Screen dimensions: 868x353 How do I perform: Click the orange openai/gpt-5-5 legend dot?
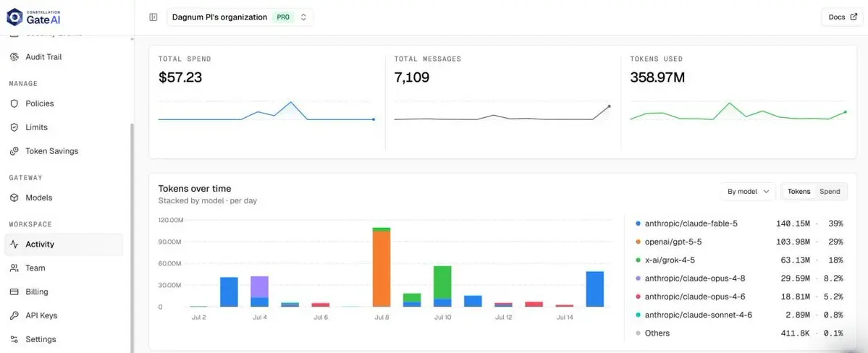pyautogui.click(x=639, y=242)
